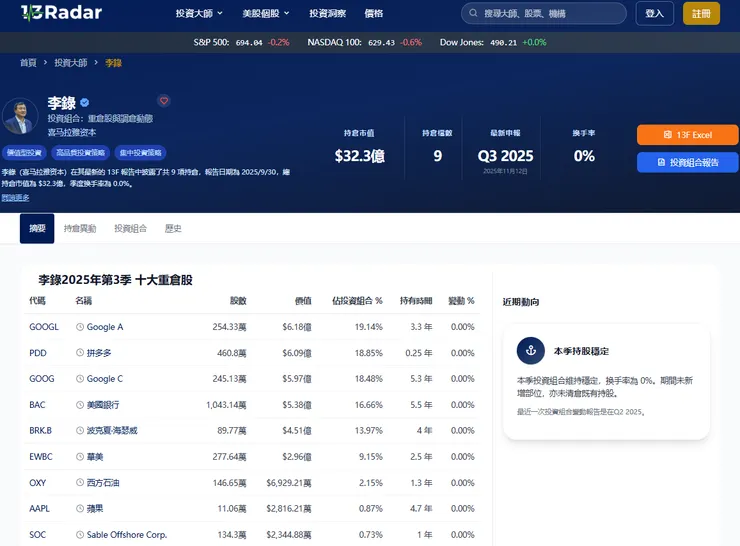Expand the 美股個股 dropdown menu
This screenshot has width=740, height=546.
point(266,13)
